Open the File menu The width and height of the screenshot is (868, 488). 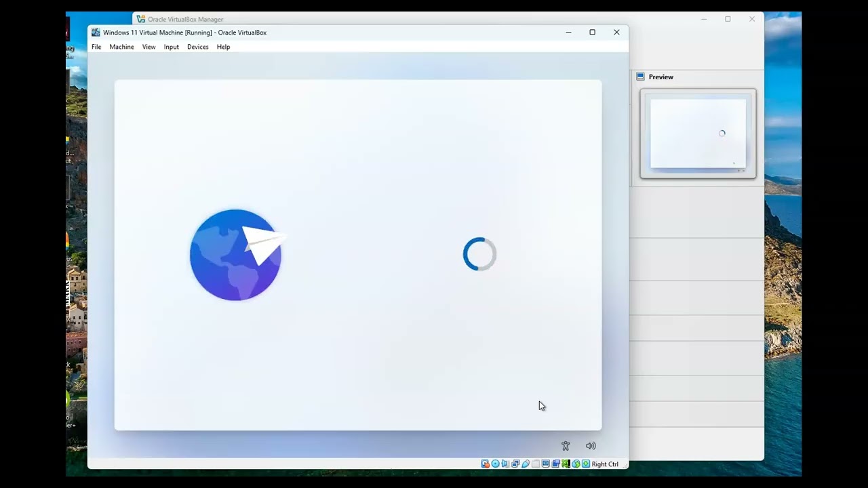click(96, 47)
